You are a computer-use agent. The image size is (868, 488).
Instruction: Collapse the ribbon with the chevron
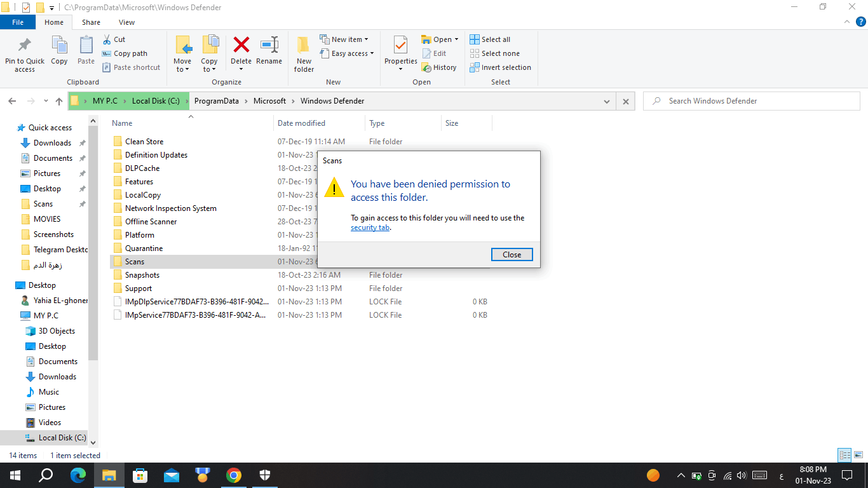tap(846, 22)
